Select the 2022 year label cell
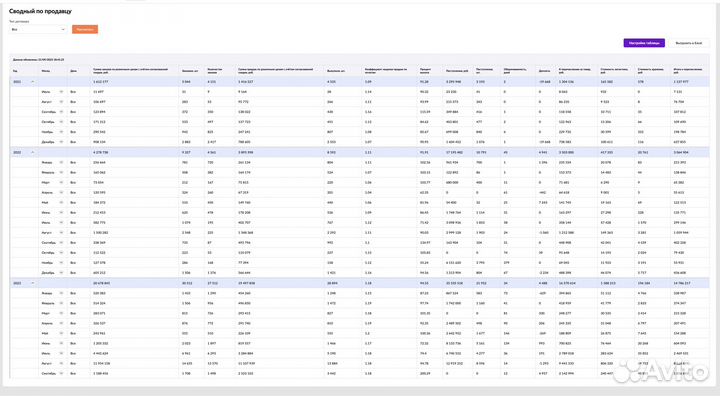The height and width of the screenshot is (396, 720). [17, 152]
